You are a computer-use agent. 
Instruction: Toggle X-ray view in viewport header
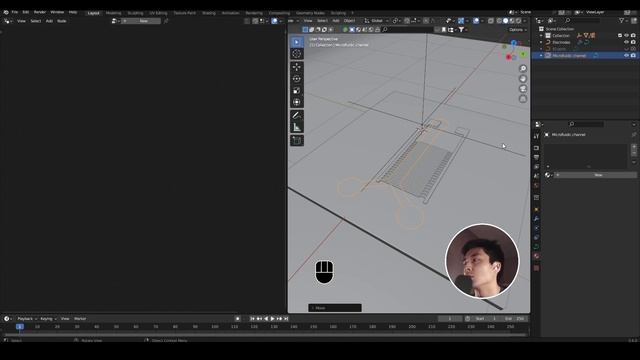tap(491, 21)
